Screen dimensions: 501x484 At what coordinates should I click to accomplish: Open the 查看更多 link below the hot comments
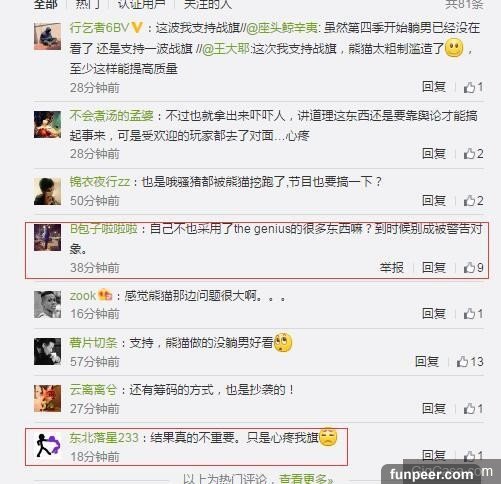[x=305, y=479]
